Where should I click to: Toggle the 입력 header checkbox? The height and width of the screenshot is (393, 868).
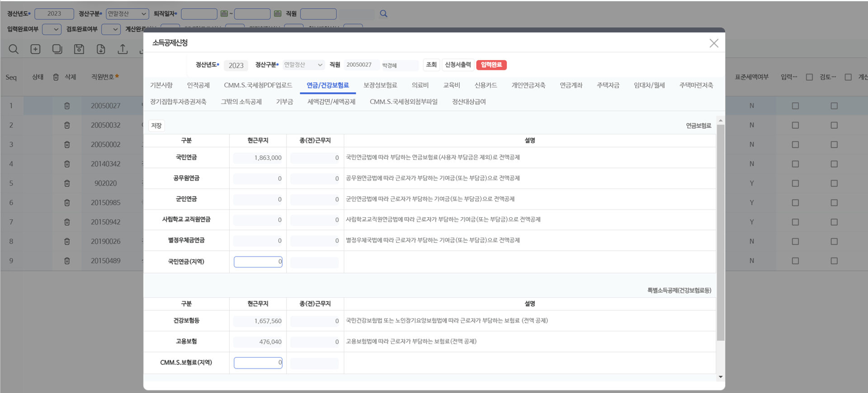pyautogui.click(x=809, y=77)
